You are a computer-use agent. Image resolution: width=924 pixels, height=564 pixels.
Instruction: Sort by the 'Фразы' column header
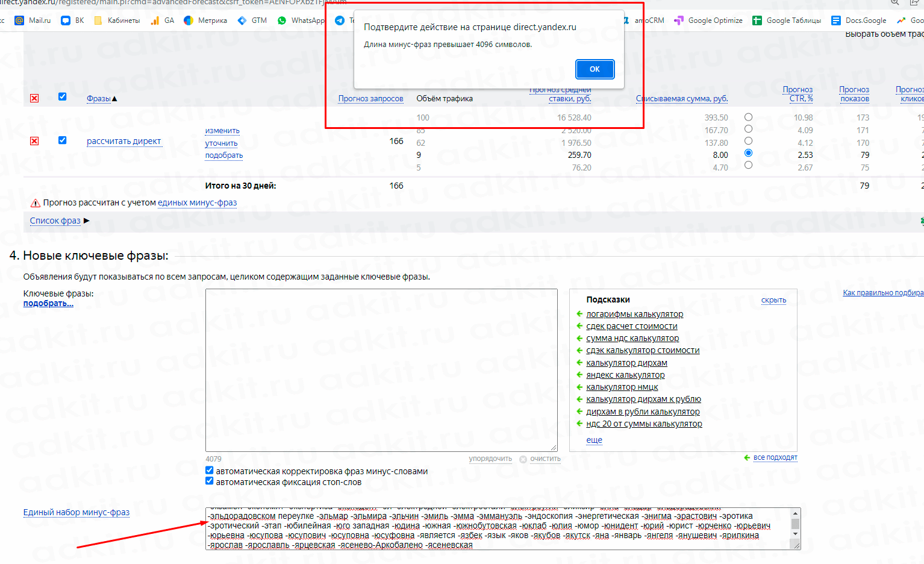(99, 98)
